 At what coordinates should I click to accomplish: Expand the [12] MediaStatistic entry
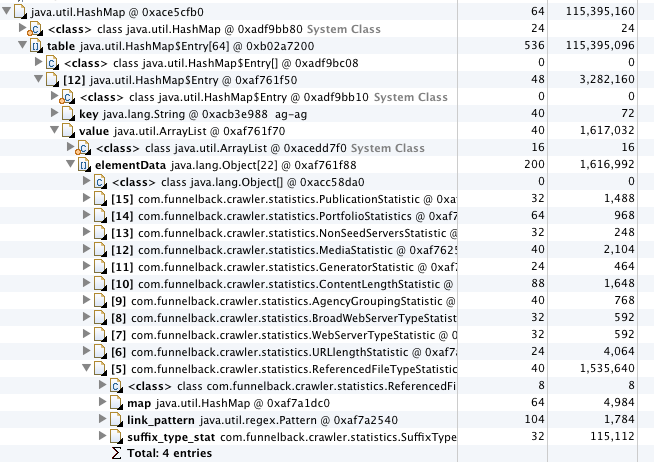pyautogui.click(x=87, y=249)
